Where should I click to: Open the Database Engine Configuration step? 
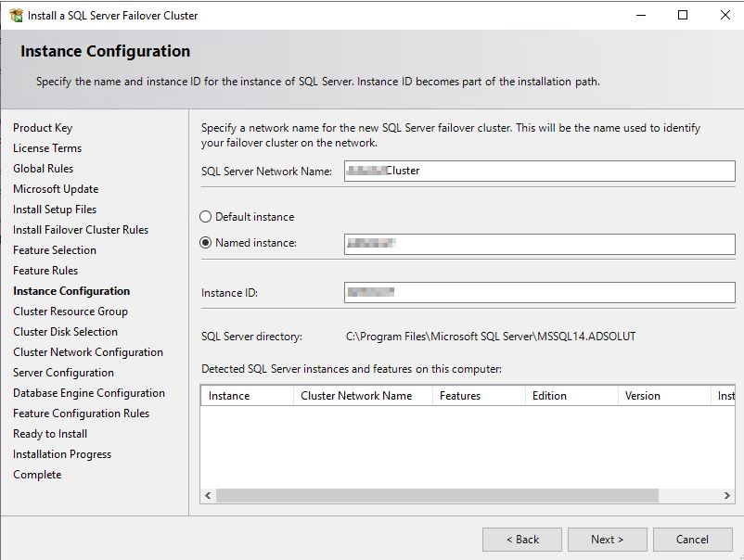pyautogui.click(x=89, y=393)
